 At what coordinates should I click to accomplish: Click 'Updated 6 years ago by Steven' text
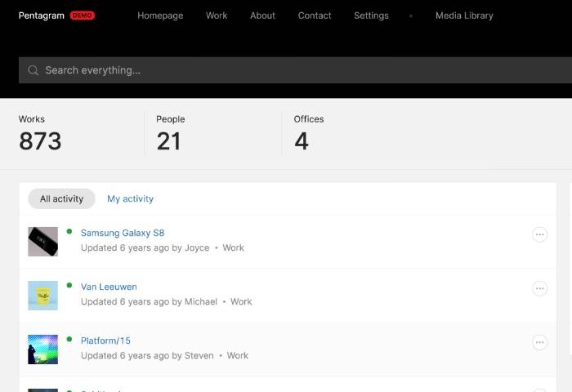(x=147, y=355)
